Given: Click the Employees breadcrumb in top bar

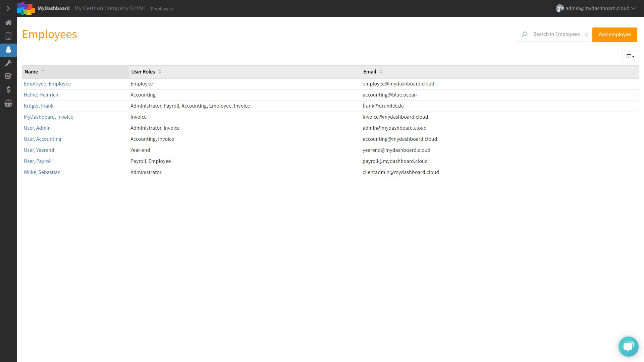Looking at the screenshot, I should coord(162,9).
